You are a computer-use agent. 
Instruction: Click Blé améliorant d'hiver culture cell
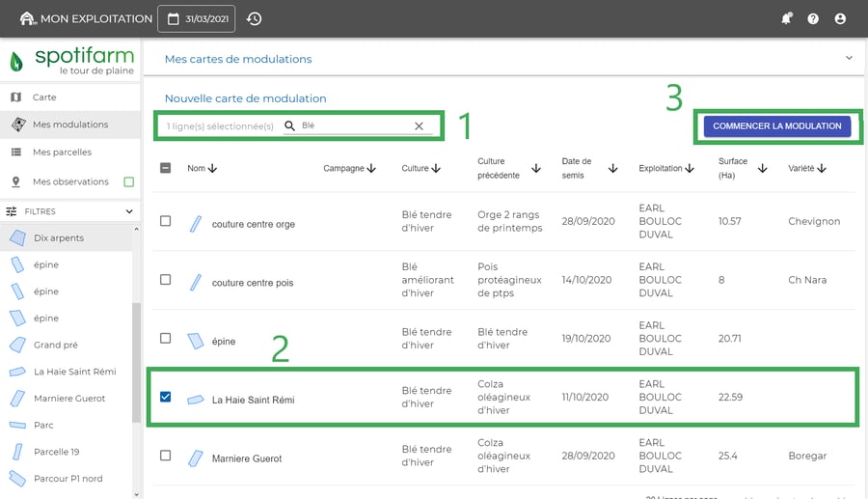pyautogui.click(x=427, y=280)
